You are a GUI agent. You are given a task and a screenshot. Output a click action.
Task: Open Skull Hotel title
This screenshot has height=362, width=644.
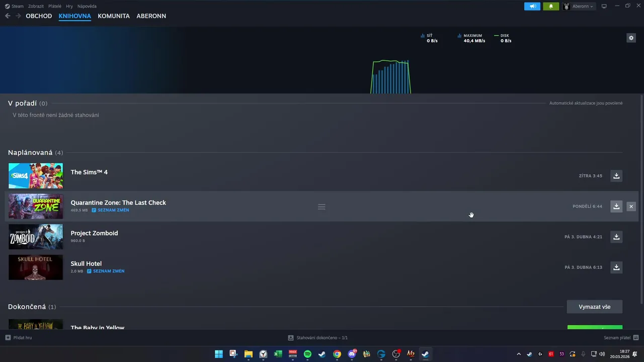click(x=86, y=263)
